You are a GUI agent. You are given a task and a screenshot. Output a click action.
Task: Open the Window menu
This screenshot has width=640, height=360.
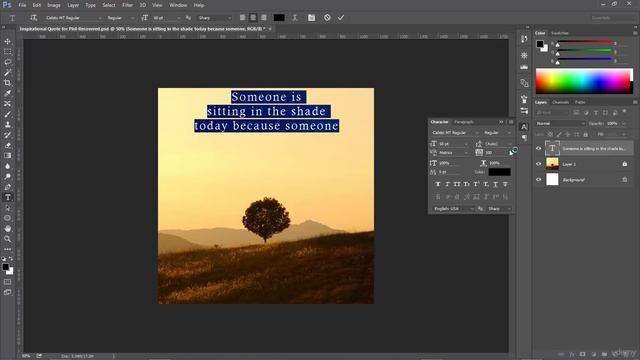click(x=178, y=5)
